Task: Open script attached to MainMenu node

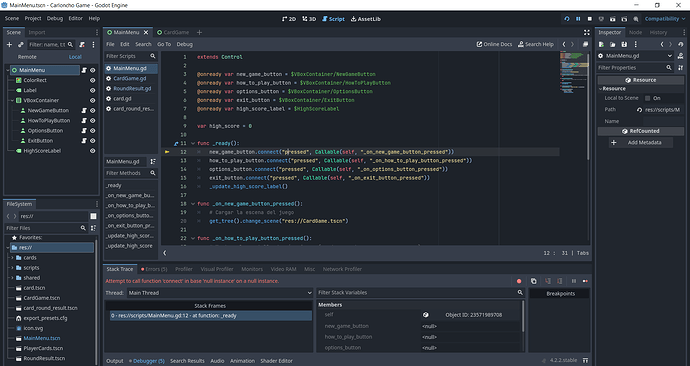Action: 84,70
